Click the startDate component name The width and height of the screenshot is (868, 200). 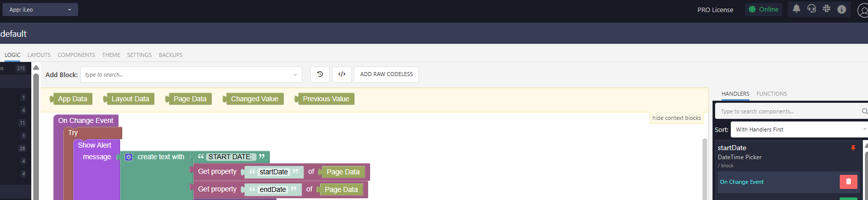point(732,148)
